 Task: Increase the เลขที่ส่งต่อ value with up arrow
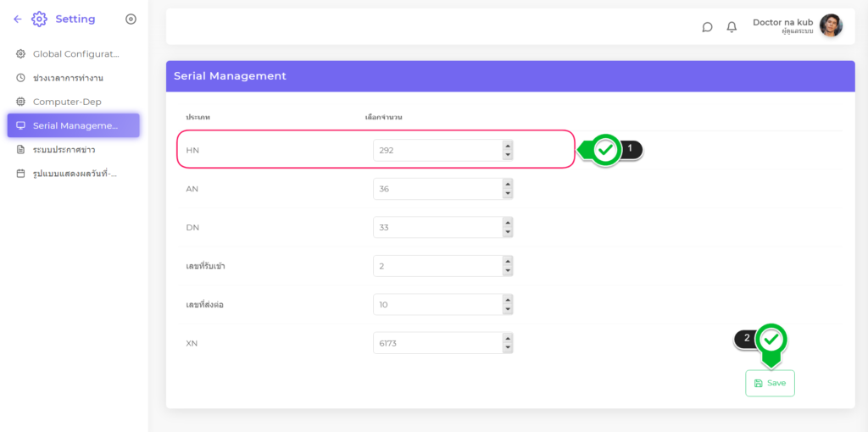click(508, 300)
